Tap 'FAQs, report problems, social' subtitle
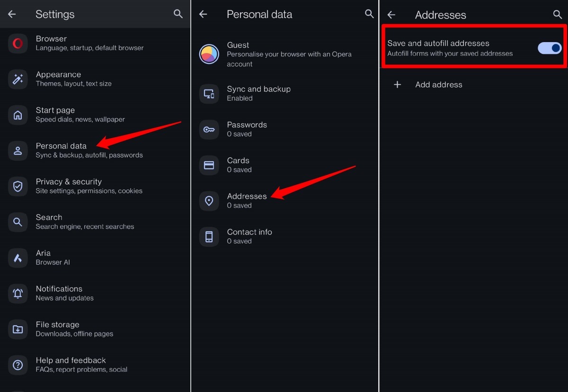Screen dimensions: 568x392 point(81,370)
